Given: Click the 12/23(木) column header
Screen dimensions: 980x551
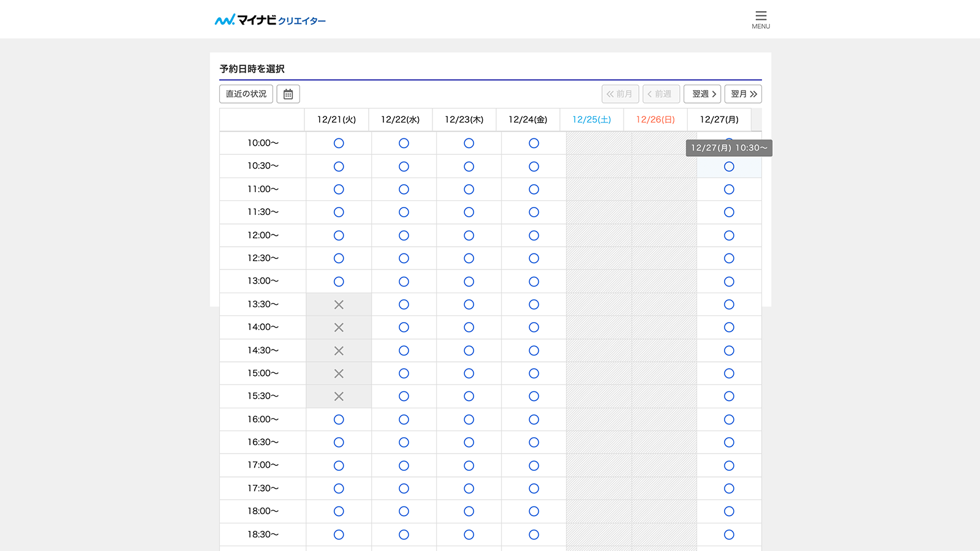Looking at the screenshot, I should click(464, 119).
